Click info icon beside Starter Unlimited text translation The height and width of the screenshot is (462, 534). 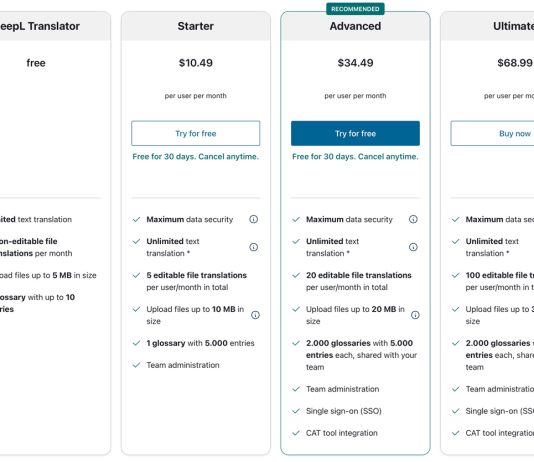pos(253,247)
